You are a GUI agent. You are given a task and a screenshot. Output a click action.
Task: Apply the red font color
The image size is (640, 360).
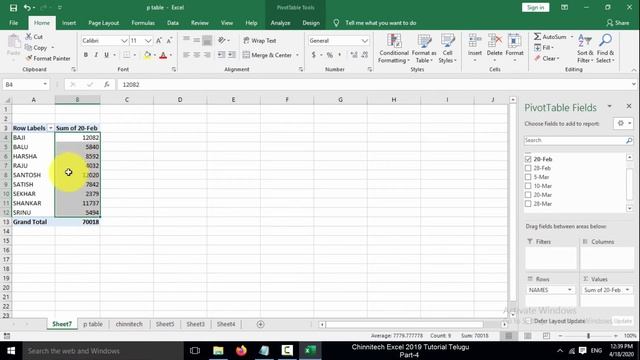tap(163, 55)
